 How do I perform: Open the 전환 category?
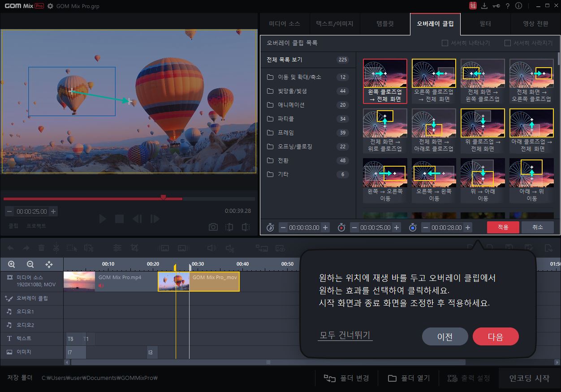307,160
